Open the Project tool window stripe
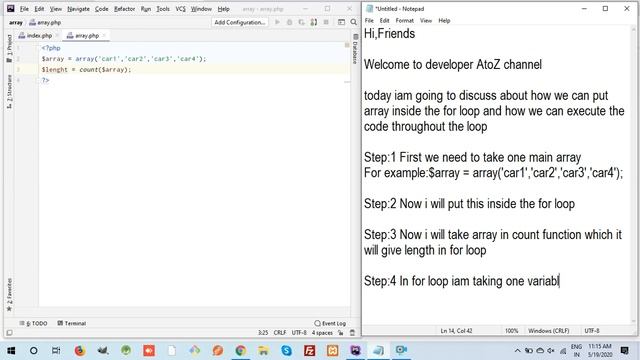 [9, 48]
